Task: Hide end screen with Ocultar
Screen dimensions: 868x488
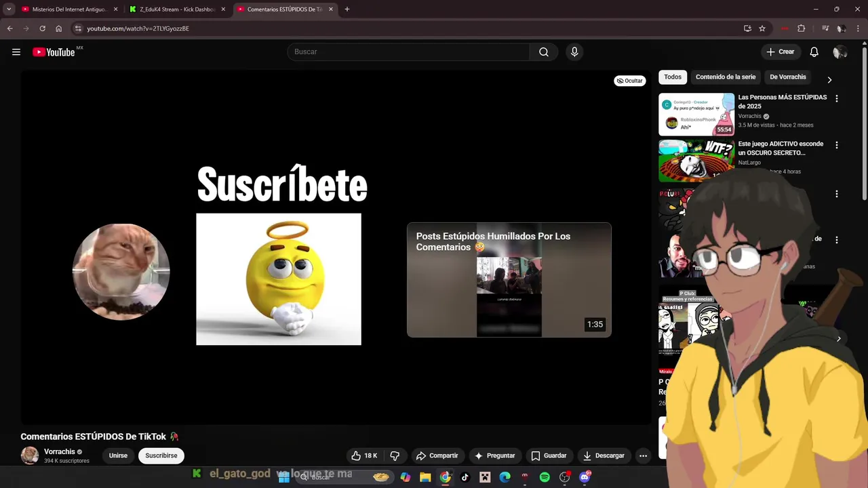Action: click(629, 81)
